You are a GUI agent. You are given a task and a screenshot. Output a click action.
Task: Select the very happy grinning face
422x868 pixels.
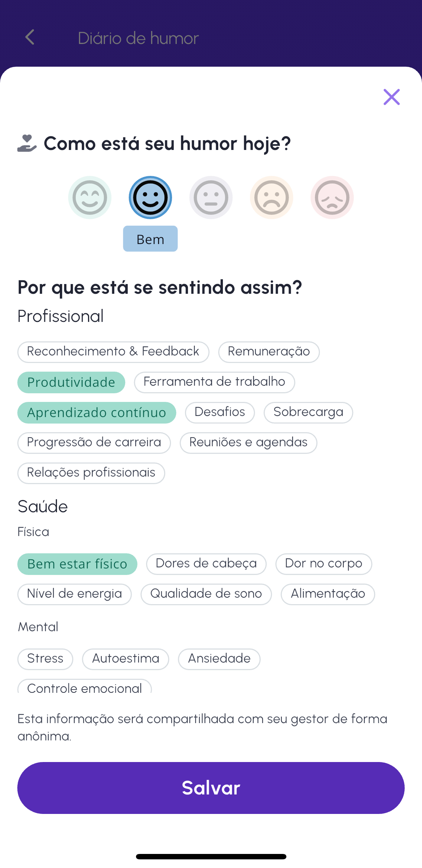pyautogui.click(x=90, y=198)
